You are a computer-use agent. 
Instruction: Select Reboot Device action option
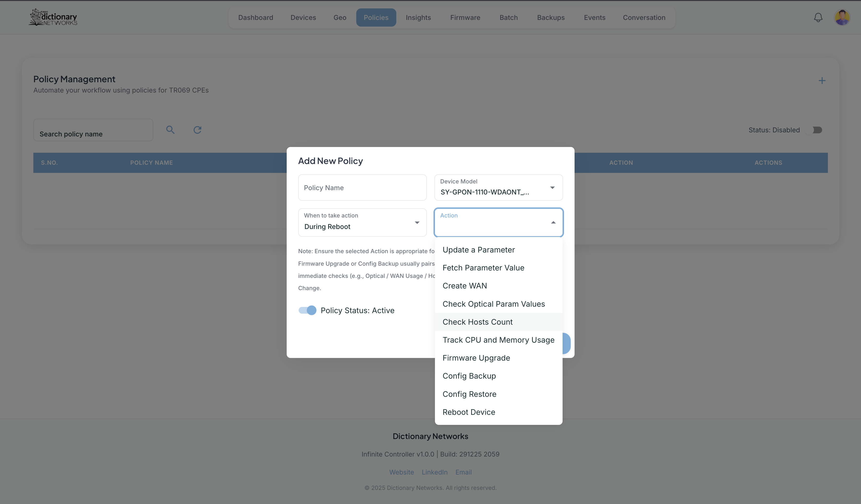[x=469, y=412]
